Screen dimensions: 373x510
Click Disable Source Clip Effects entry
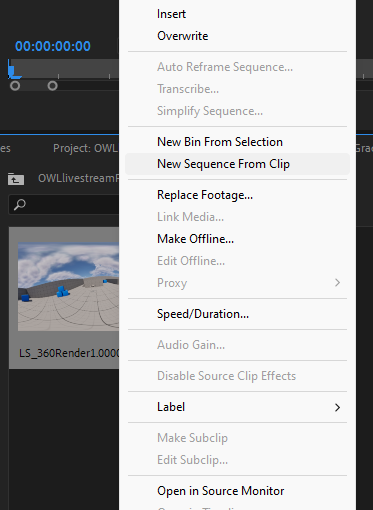coord(226,376)
